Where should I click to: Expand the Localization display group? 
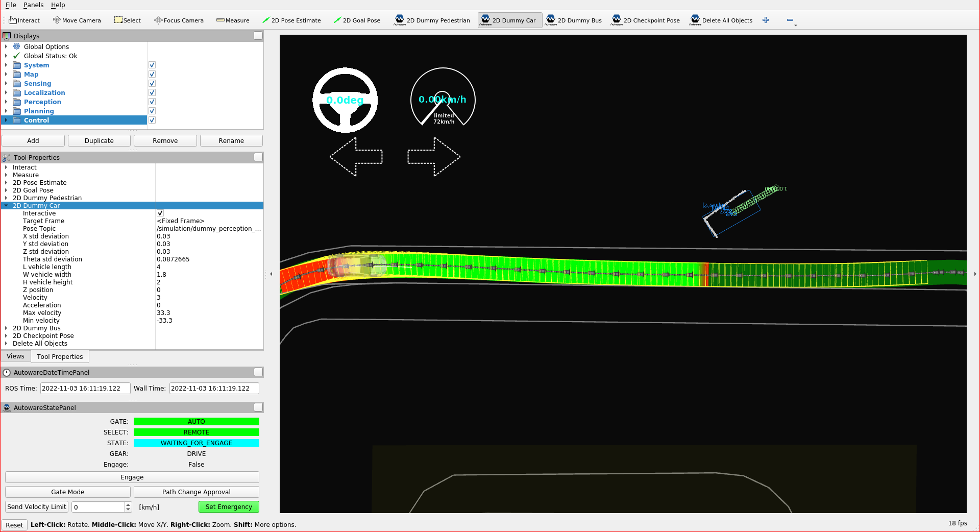tap(6, 92)
